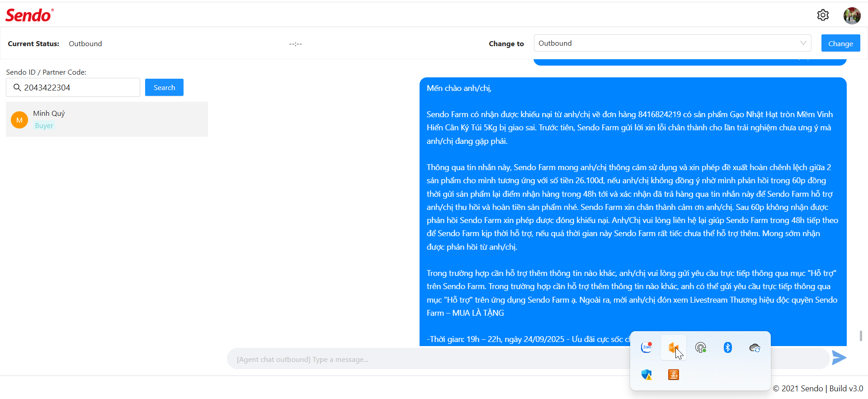868x399 pixels.
Task: Open Zalo from the system tray
Action: 646,347
